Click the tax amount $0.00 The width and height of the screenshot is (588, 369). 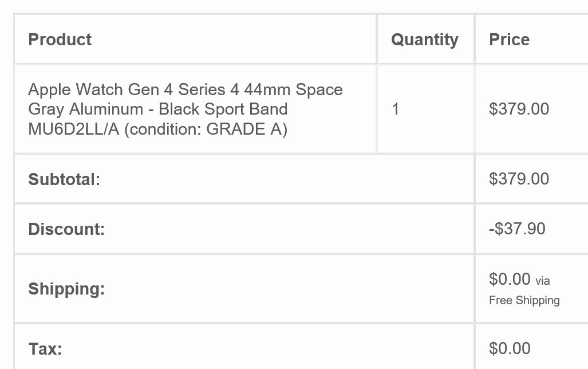click(510, 348)
